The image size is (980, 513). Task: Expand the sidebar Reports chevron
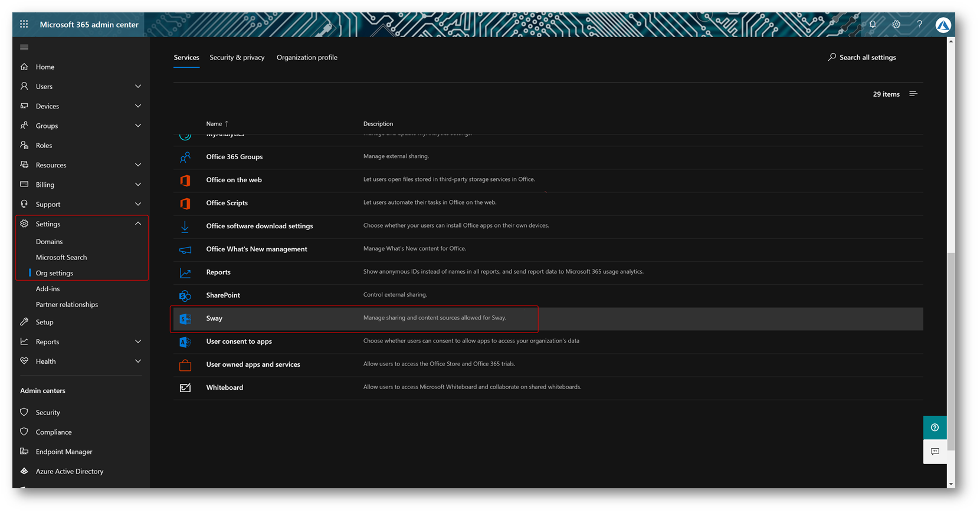point(138,341)
